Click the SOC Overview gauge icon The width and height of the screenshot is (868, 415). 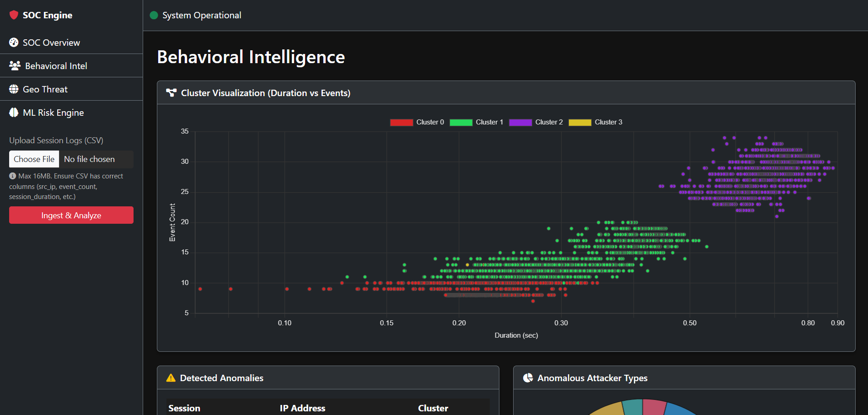tap(14, 43)
